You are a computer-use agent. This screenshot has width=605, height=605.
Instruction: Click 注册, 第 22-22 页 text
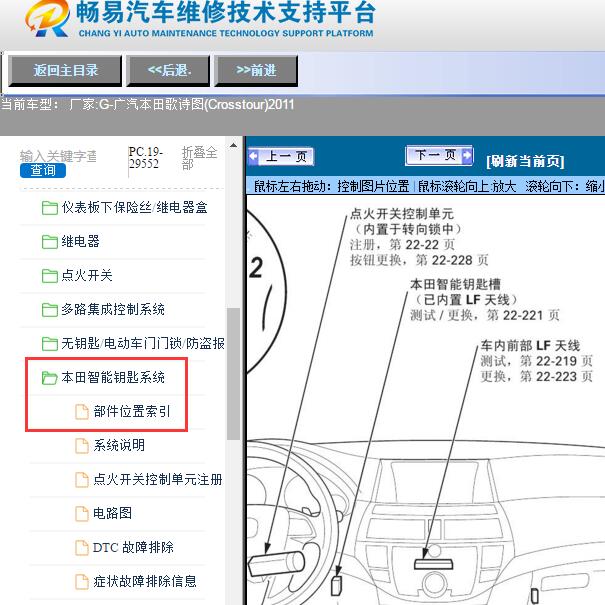coord(402,245)
